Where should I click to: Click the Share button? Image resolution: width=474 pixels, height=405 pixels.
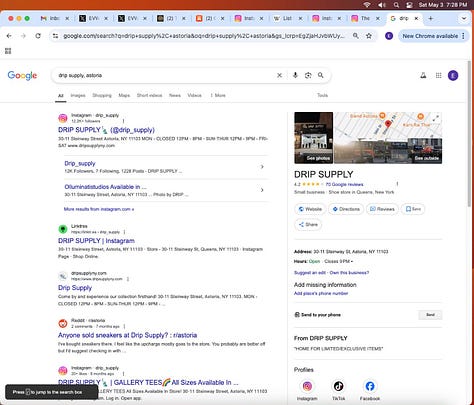(308, 224)
